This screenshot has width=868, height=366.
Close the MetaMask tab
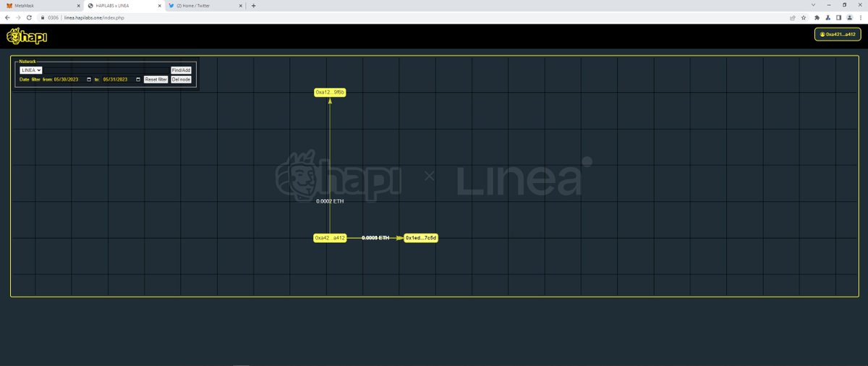tap(78, 5)
